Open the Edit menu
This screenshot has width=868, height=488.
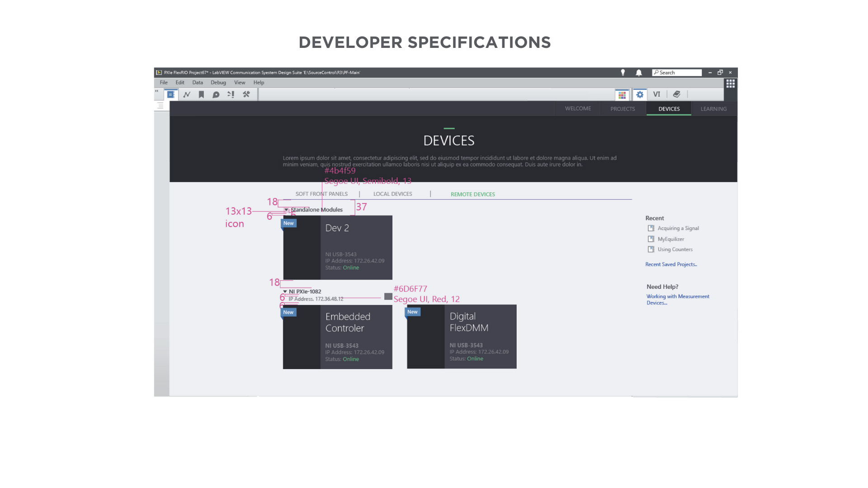pyautogui.click(x=180, y=83)
